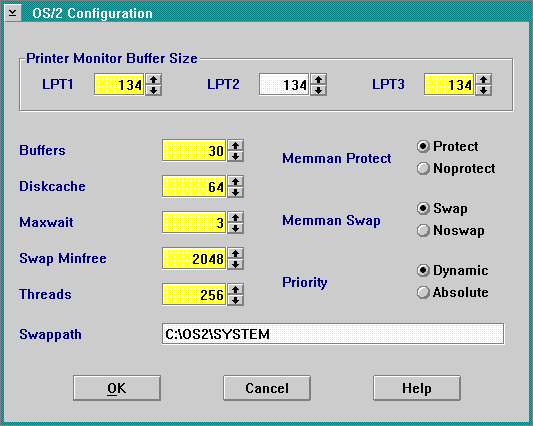
Task: Raise the Maxwait value with up arrow
Action: pyautogui.click(x=235, y=217)
